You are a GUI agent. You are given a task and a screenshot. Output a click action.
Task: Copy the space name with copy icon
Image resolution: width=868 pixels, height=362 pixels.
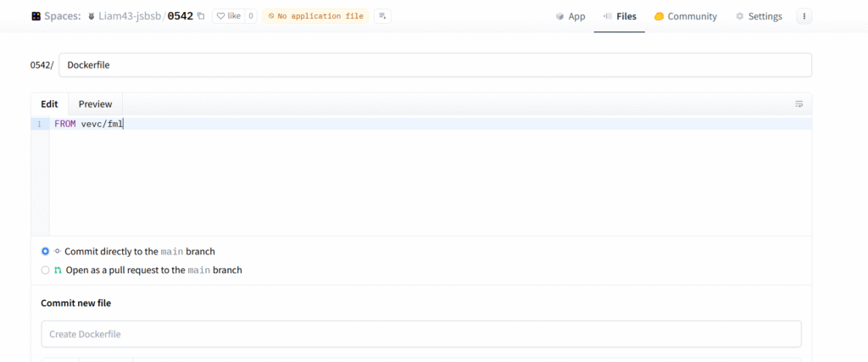click(x=201, y=16)
